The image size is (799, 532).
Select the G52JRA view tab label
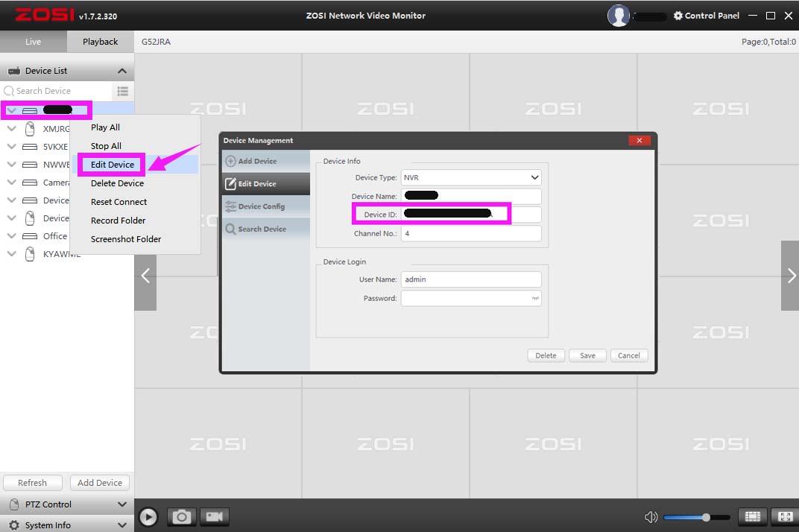coord(156,42)
